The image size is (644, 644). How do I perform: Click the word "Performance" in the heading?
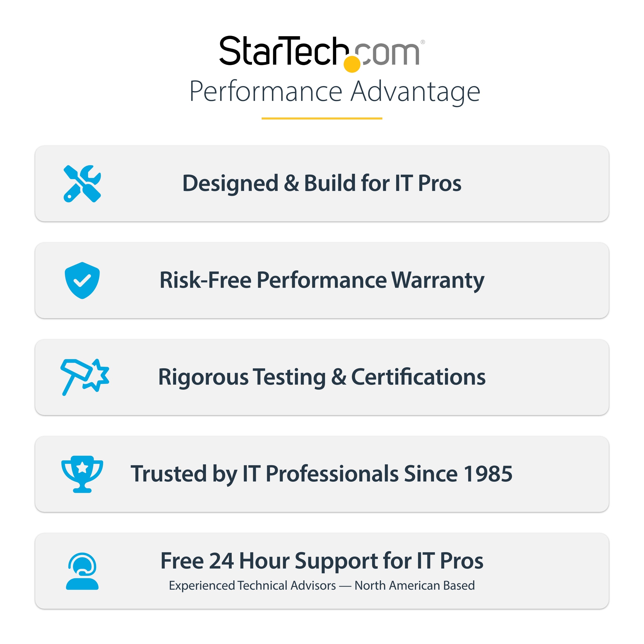pyautogui.click(x=266, y=92)
